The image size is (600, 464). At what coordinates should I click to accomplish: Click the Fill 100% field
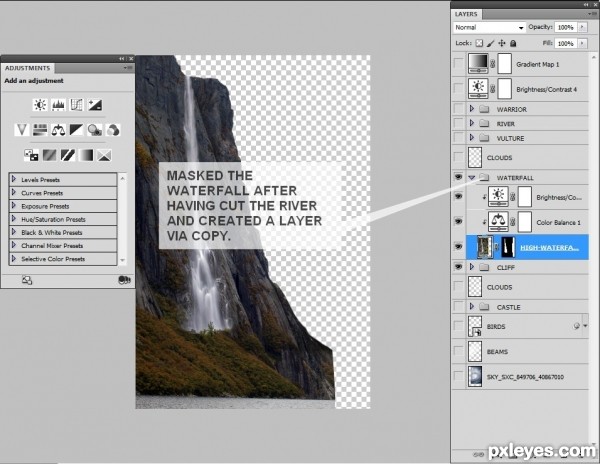click(x=566, y=43)
